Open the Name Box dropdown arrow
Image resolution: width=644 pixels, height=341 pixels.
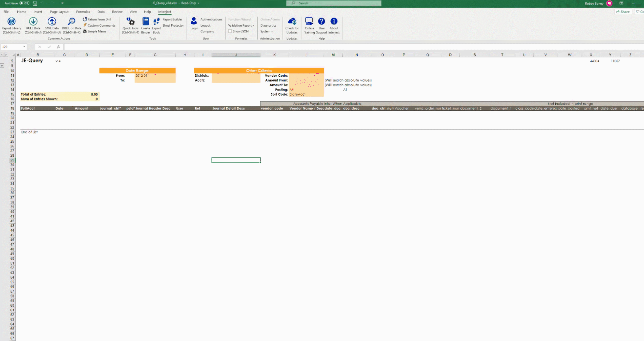pyautogui.click(x=24, y=47)
